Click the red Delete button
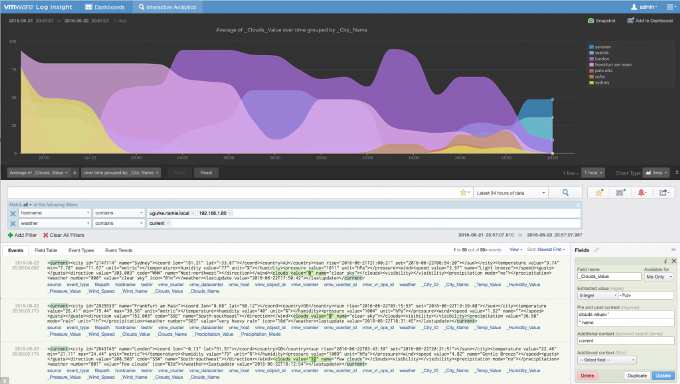Viewport: 680px width, 384px height. (587, 376)
